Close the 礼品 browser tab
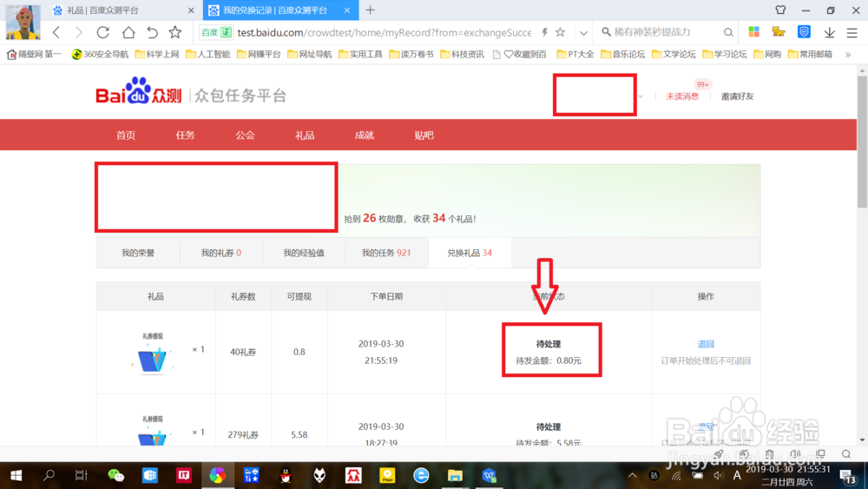This screenshot has width=868, height=489. pyautogui.click(x=191, y=10)
